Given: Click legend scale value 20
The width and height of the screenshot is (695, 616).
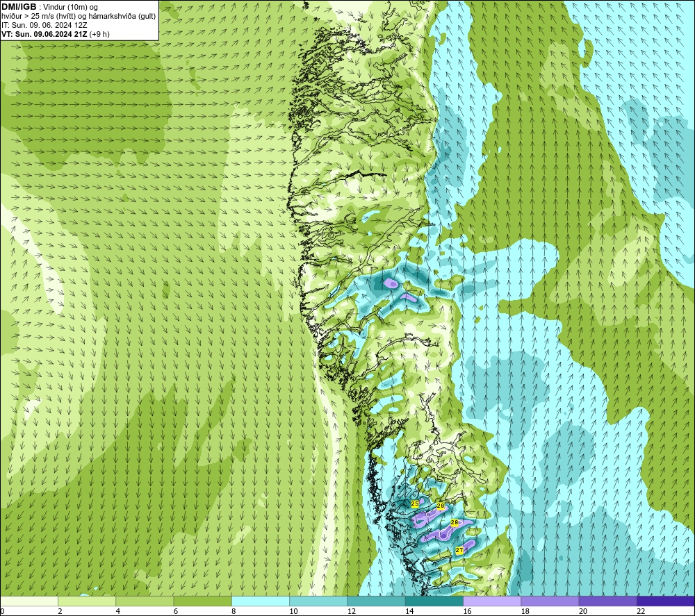Looking at the screenshot, I should coord(583,612).
